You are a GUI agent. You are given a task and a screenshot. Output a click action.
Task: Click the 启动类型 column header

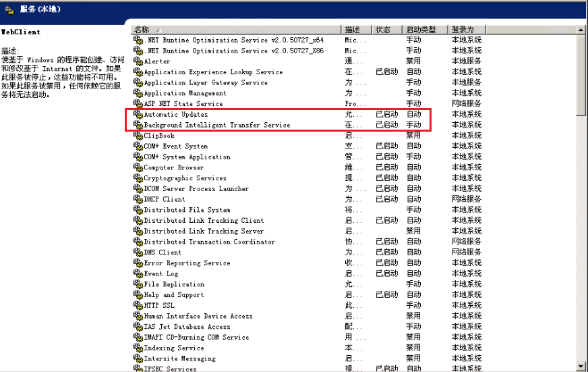point(425,30)
